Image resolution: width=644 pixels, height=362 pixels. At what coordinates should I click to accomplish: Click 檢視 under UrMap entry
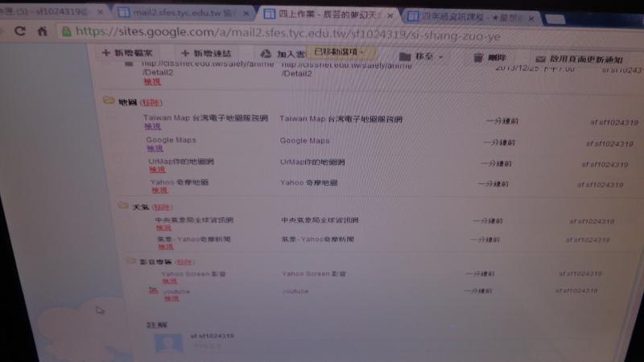157,170
